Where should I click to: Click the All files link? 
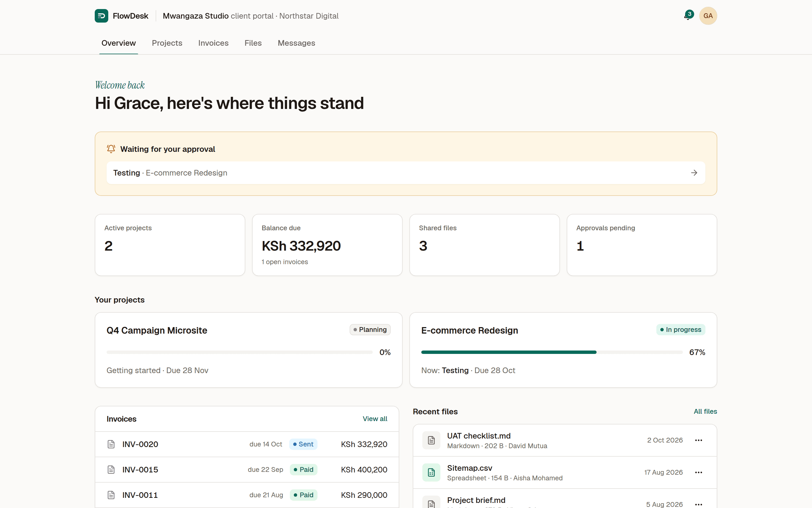(x=705, y=411)
